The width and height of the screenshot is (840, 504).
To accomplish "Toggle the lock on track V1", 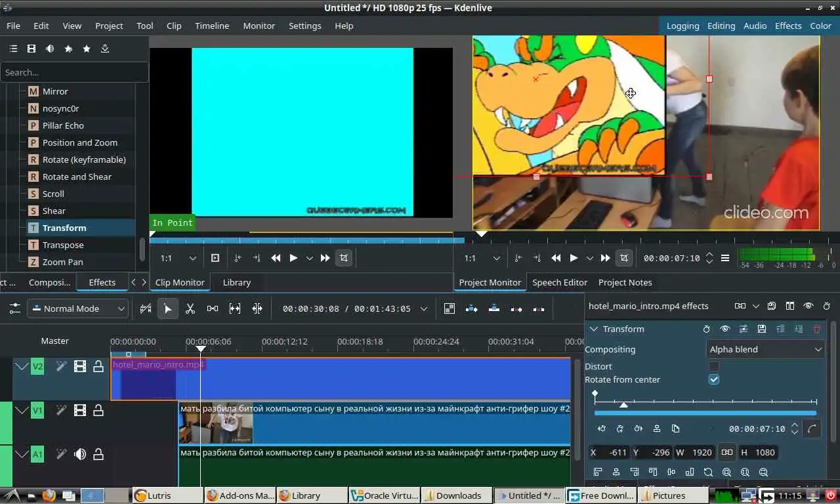I will click(98, 410).
